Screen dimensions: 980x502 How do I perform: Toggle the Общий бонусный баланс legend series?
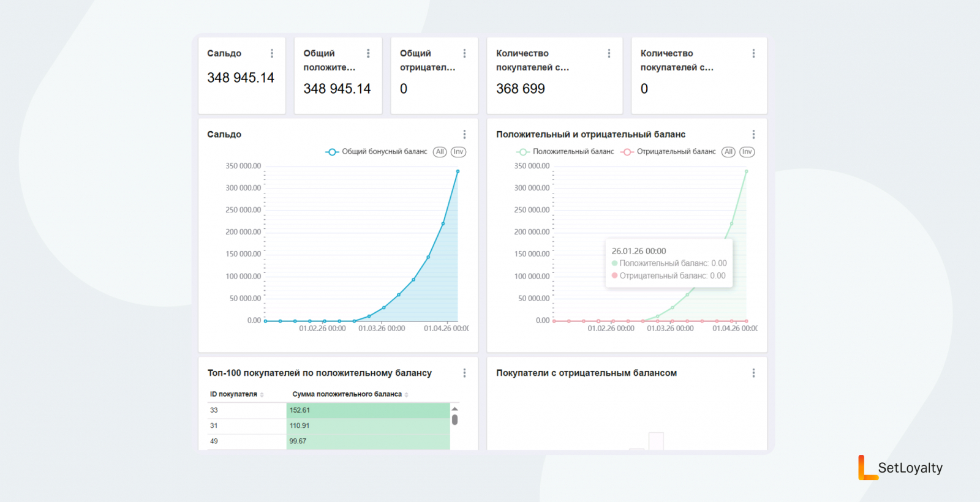pos(377,152)
